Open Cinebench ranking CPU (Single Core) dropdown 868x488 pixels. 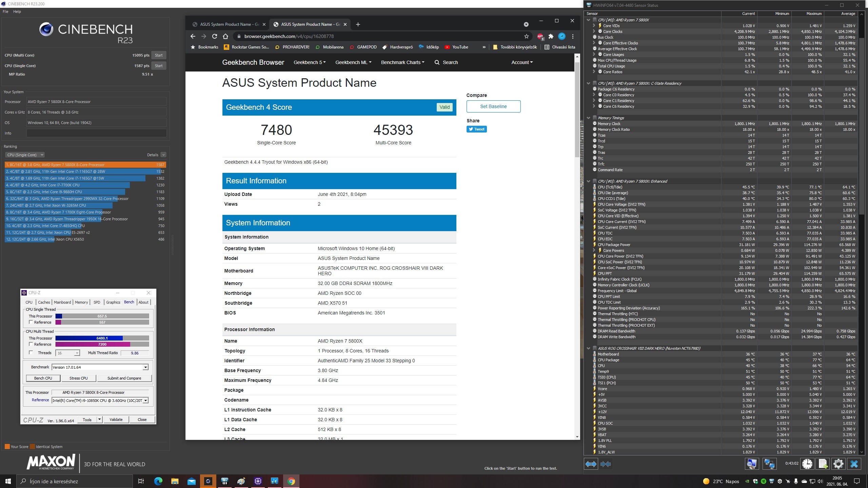pos(25,155)
